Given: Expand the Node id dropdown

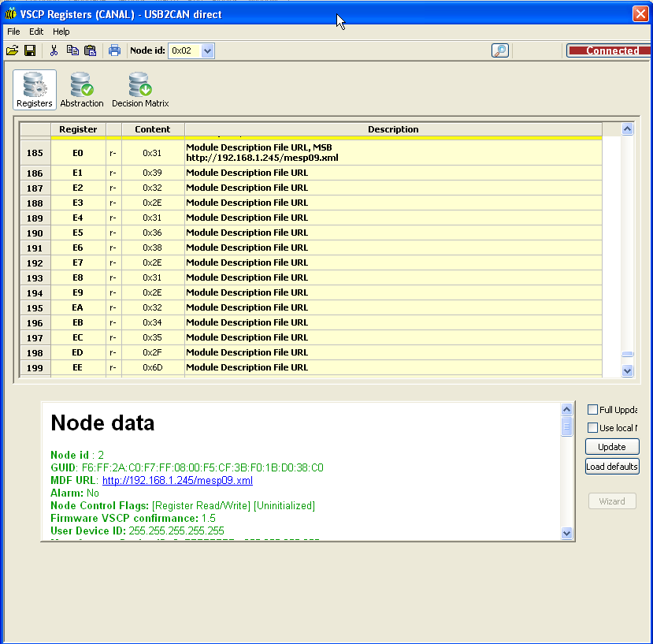Looking at the screenshot, I should point(207,50).
